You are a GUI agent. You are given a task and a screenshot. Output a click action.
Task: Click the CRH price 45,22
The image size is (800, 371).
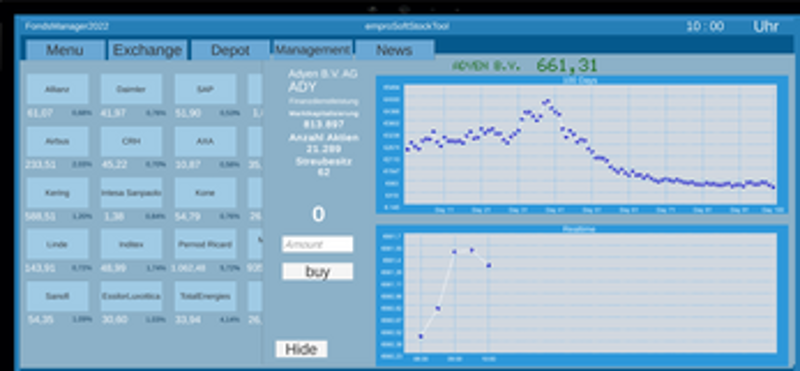114,165
